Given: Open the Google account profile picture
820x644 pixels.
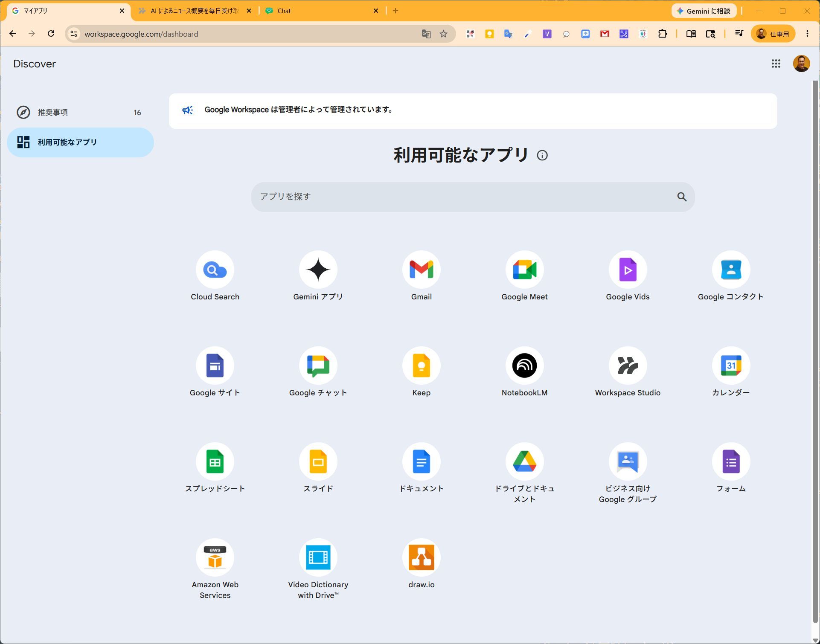Looking at the screenshot, I should tap(801, 64).
